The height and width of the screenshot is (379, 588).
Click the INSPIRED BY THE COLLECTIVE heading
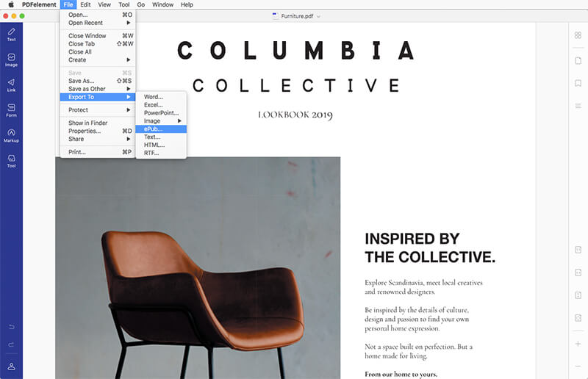(x=430, y=248)
